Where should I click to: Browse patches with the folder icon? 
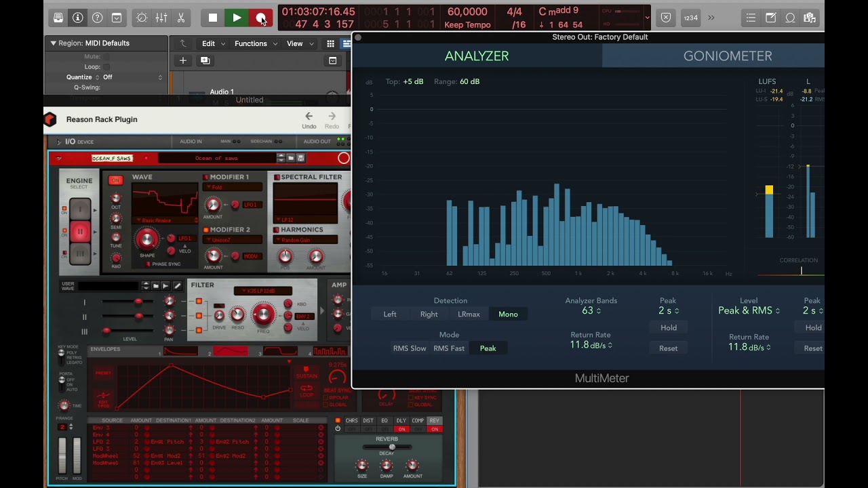tap(291, 158)
